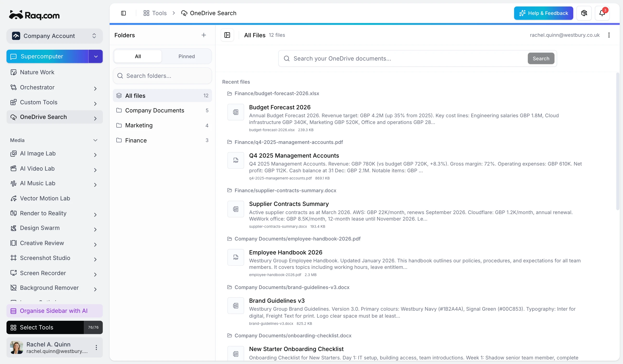Expand the Custom Tools submenu
Image resolution: width=623 pixels, height=364 pixels.
pyautogui.click(x=95, y=103)
